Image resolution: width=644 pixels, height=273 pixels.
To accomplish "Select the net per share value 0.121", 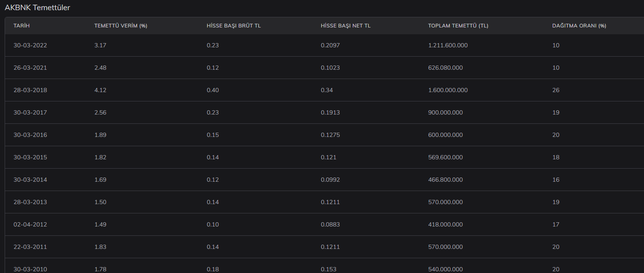I will coord(328,157).
